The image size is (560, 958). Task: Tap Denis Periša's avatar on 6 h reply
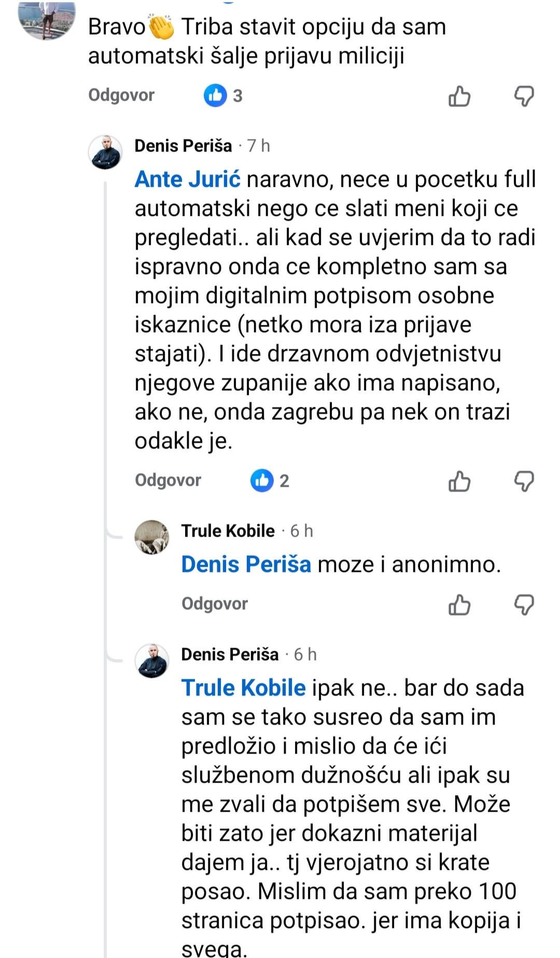pyautogui.click(x=152, y=661)
